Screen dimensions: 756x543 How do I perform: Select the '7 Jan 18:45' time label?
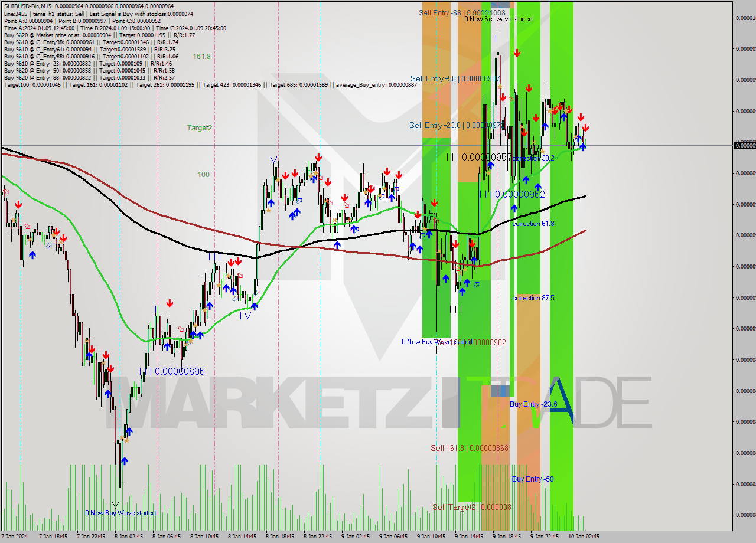point(53,537)
